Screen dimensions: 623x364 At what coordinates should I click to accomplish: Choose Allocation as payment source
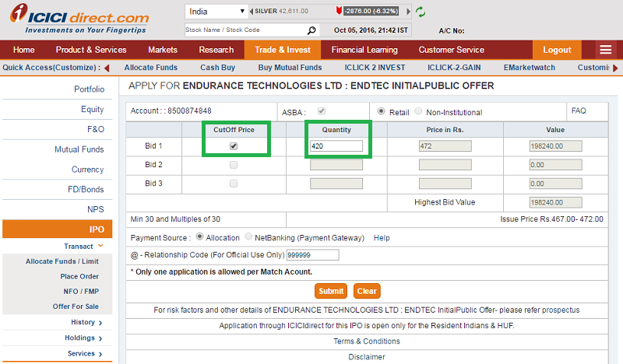[200, 236]
